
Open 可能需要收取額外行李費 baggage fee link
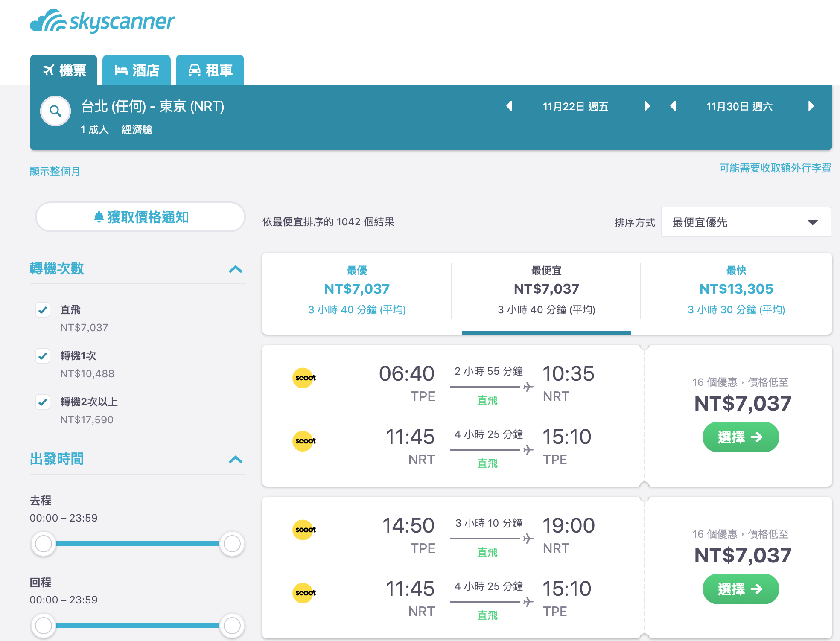pyautogui.click(x=775, y=168)
